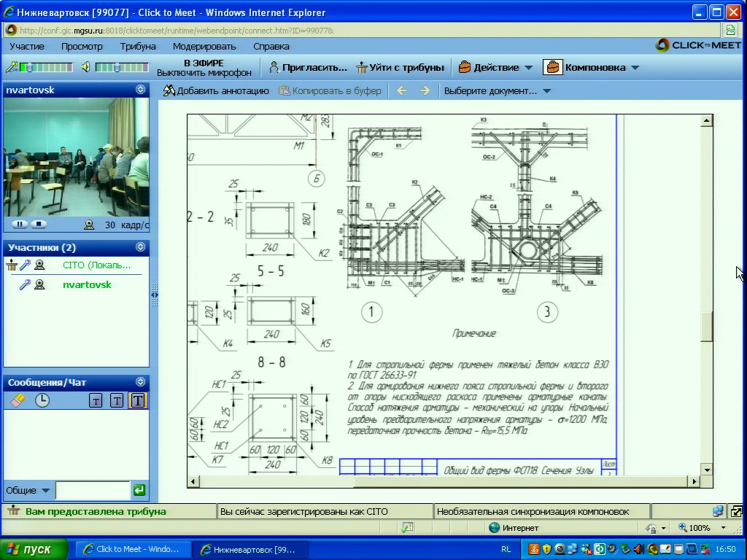747x560 pixels.
Task: Click Добавить аннотацию
Action: pos(216,90)
